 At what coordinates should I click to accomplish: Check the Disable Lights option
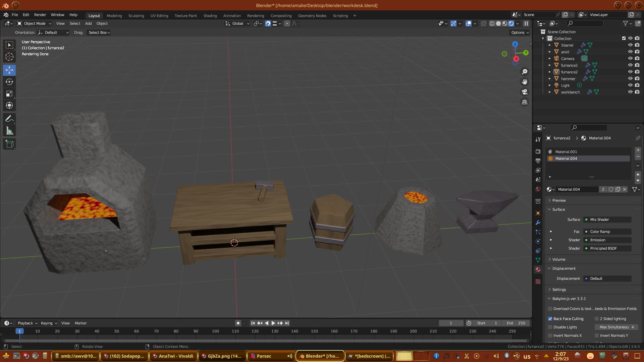[x=550, y=327]
